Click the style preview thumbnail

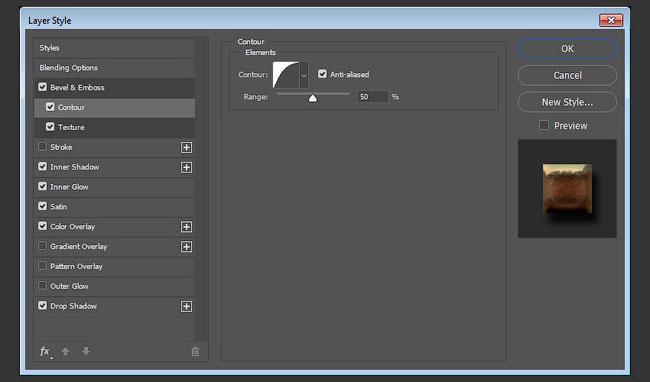point(567,189)
